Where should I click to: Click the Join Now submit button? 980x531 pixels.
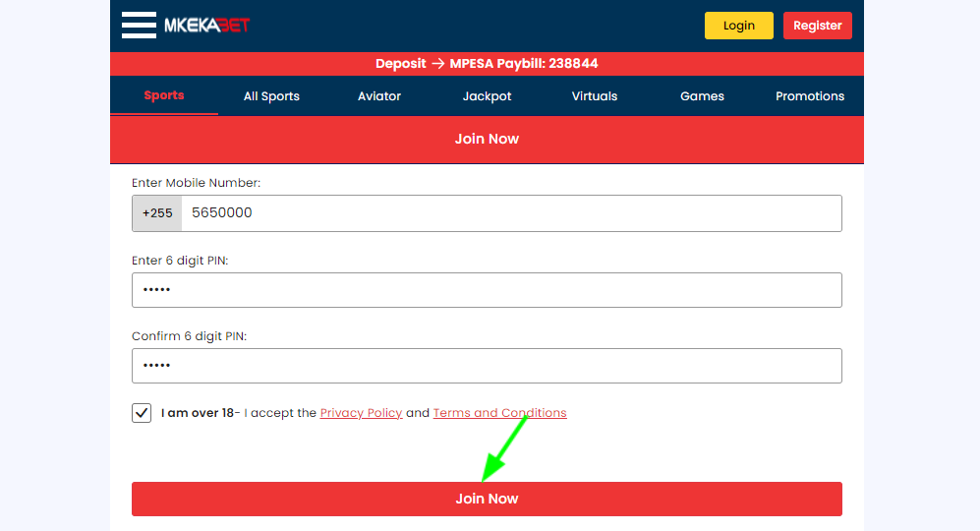click(x=487, y=500)
